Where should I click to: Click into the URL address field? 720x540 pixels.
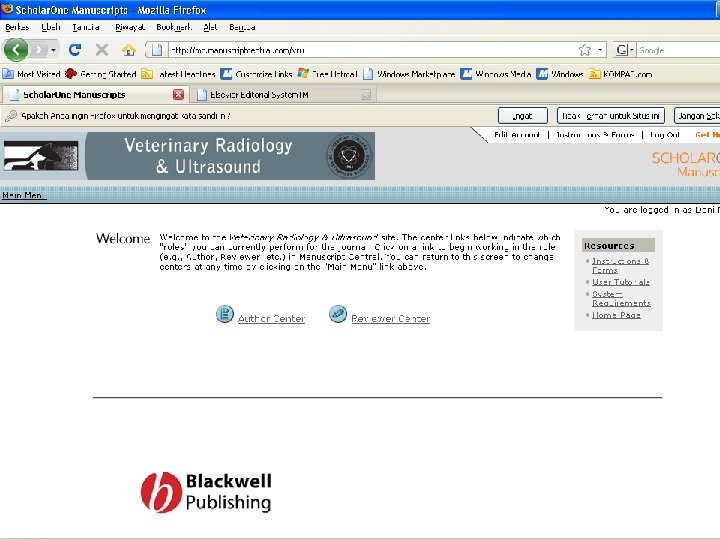[371, 50]
